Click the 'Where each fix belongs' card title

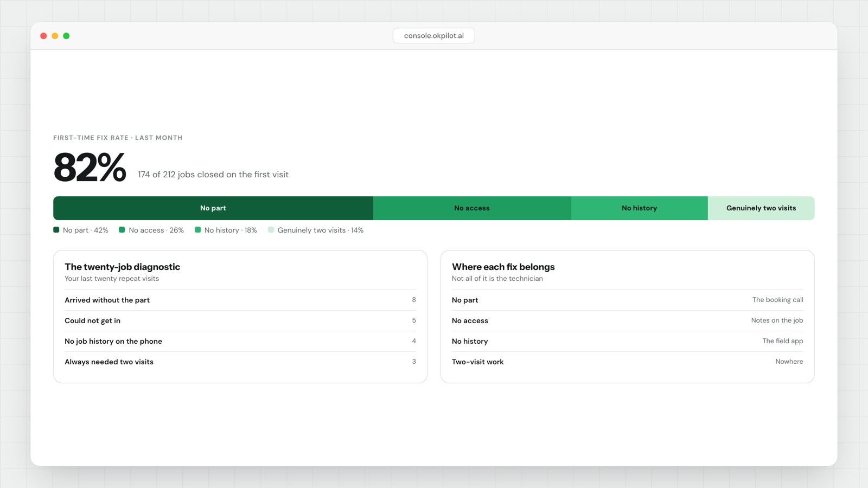[503, 267]
